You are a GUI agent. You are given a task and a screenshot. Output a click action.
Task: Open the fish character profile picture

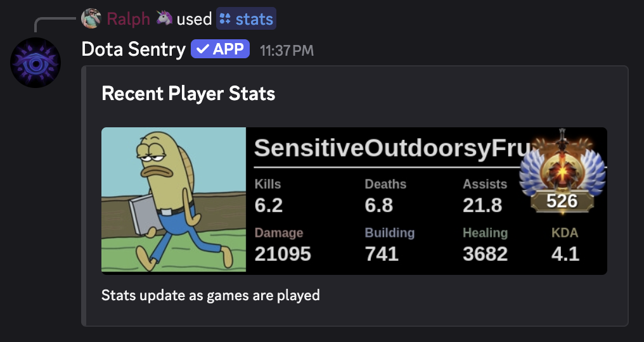click(x=174, y=200)
